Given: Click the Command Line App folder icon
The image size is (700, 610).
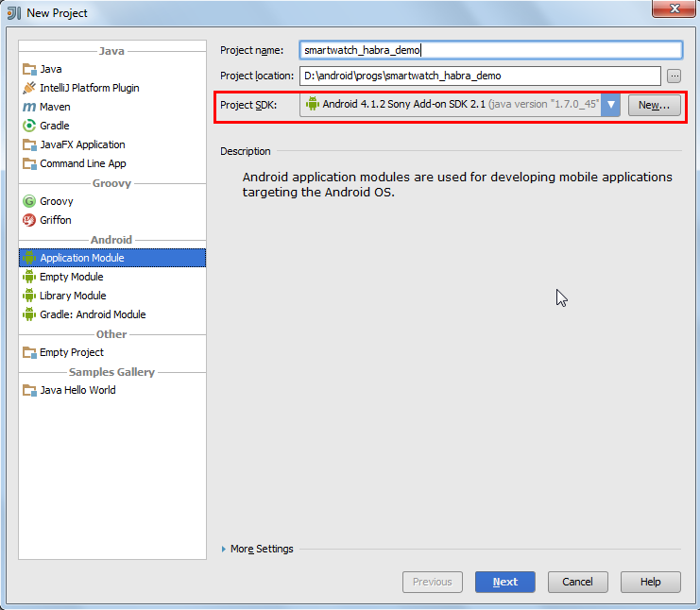Looking at the screenshot, I should pos(29,163).
